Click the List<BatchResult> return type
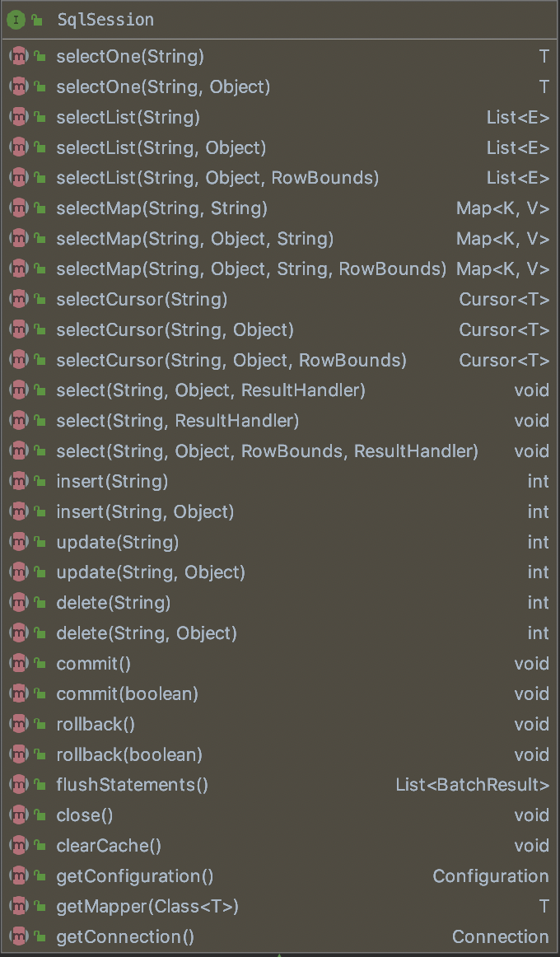Image resolution: width=560 pixels, height=957 pixels. [x=472, y=785]
